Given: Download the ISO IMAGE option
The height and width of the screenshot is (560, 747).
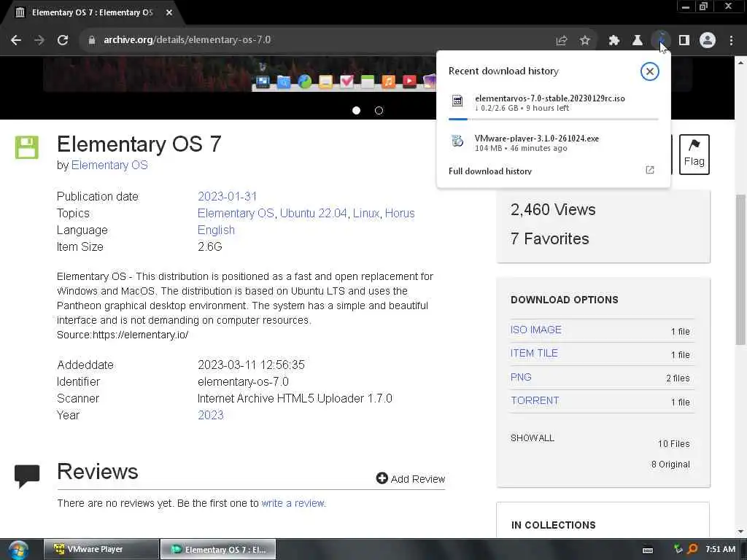Looking at the screenshot, I should click(x=536, y=330).
